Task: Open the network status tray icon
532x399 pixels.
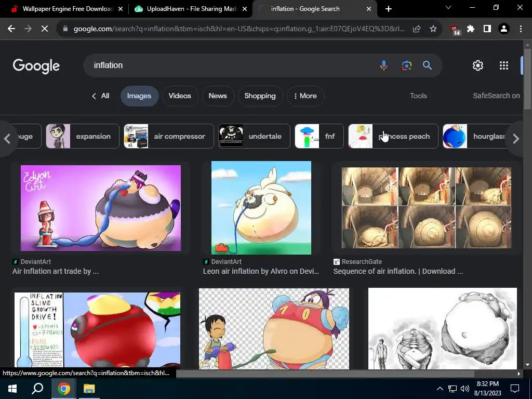Action: click(x=453, y=389)
